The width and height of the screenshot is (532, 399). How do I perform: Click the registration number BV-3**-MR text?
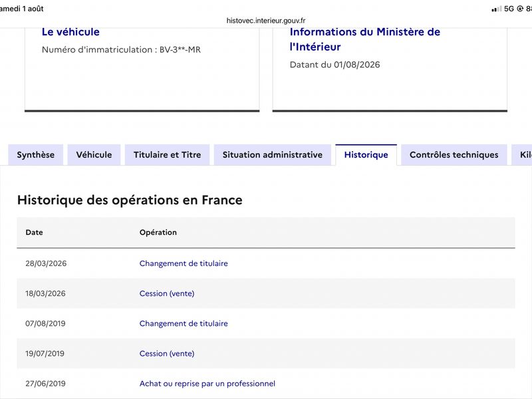(180, 49)
